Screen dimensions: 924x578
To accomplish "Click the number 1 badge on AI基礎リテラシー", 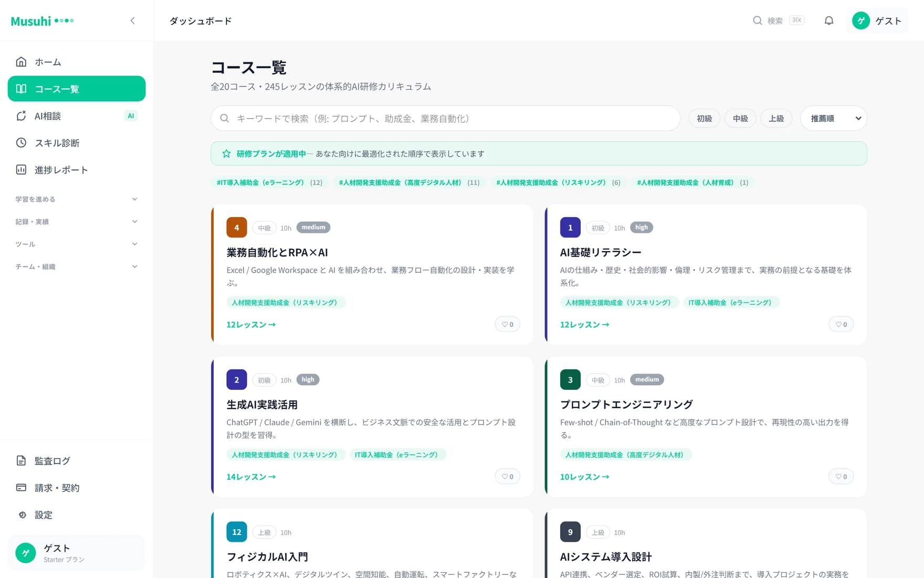I will pyautogui.click(x=570, y=228).
